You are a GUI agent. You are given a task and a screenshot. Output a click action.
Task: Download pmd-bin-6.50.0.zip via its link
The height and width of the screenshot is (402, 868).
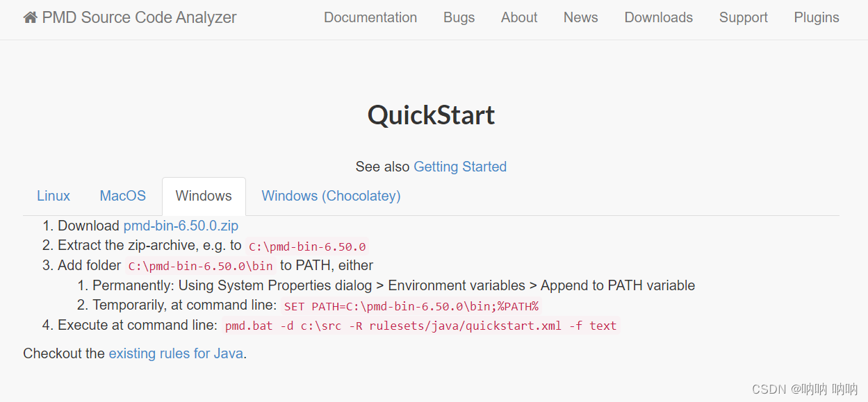tap(181, 226)
